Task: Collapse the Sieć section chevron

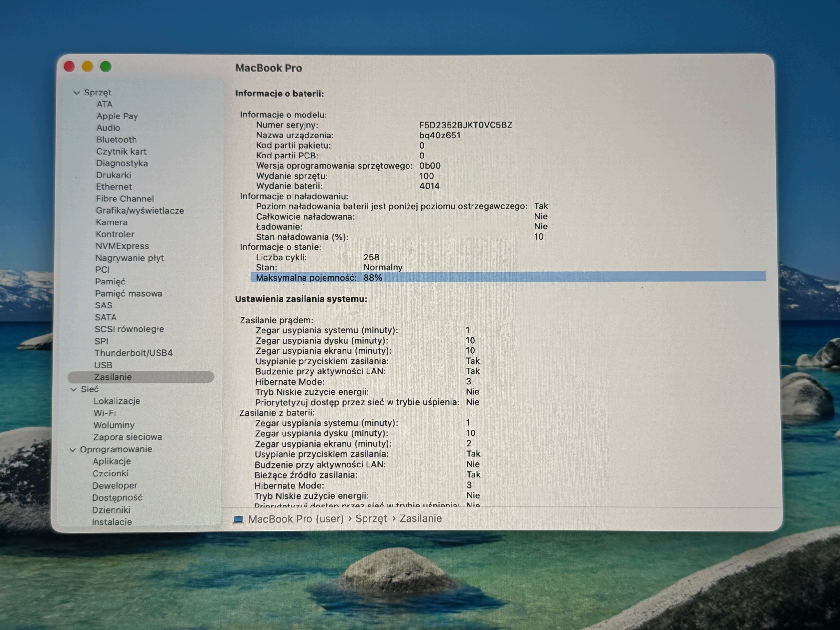Action: [x=74, y=389]
